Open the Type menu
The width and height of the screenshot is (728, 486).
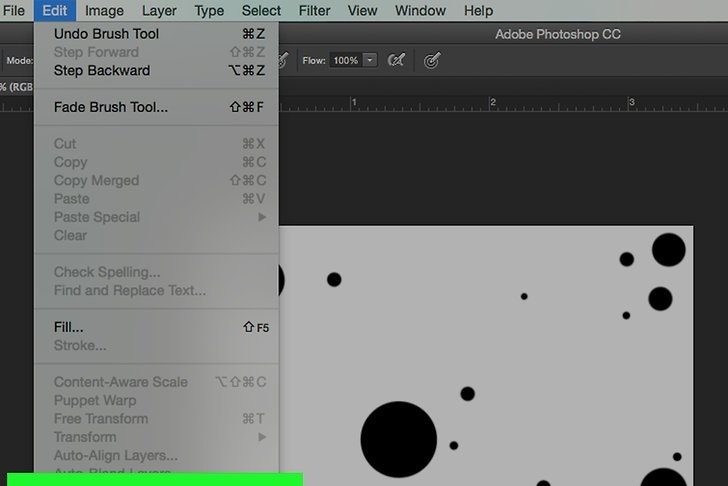pos(209,11)
